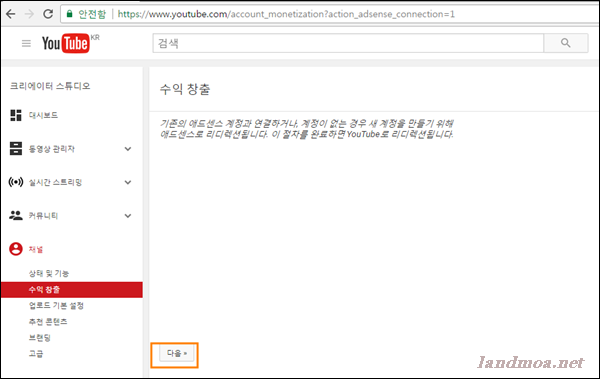600x379 pixels.
Task: Open 대시보드 in sidebar
Action: pos(43,115)
